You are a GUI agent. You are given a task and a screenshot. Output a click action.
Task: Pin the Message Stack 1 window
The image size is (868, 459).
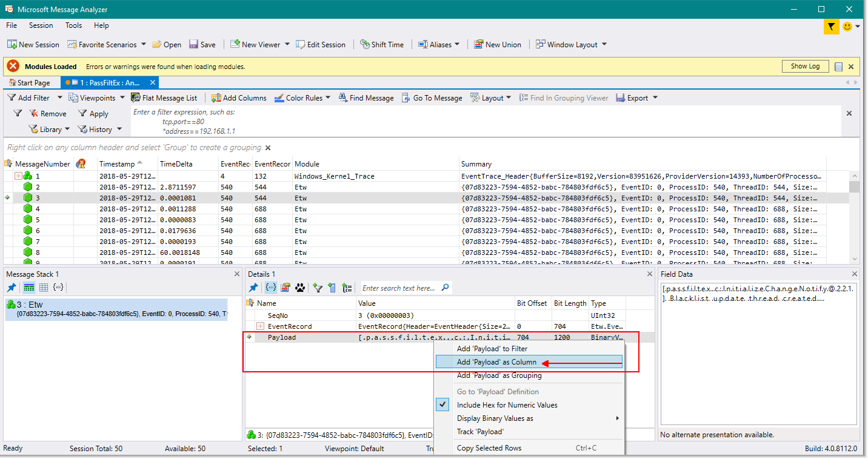(12, 288)
